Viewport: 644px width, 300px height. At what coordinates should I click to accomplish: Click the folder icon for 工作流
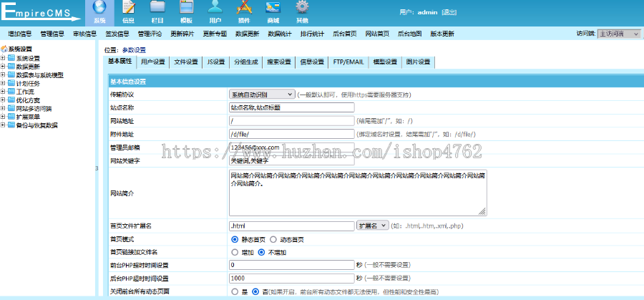[x=11, y=92]
